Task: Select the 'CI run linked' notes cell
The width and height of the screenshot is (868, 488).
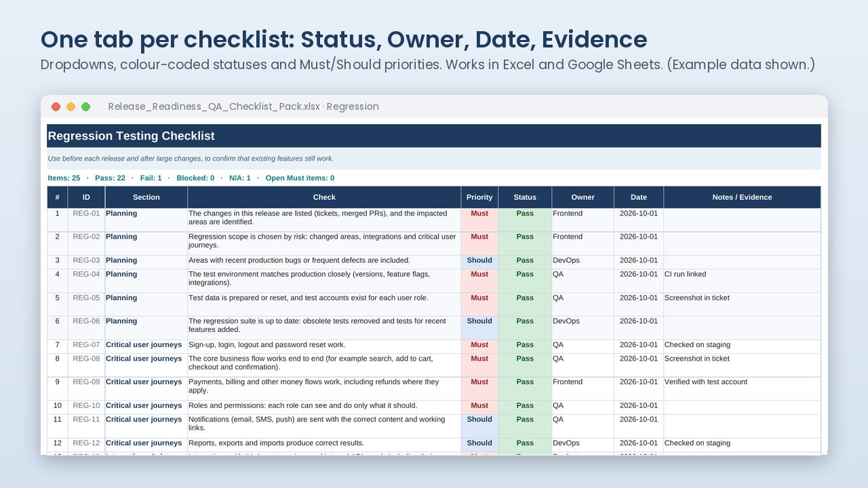Action: point(742,281)
